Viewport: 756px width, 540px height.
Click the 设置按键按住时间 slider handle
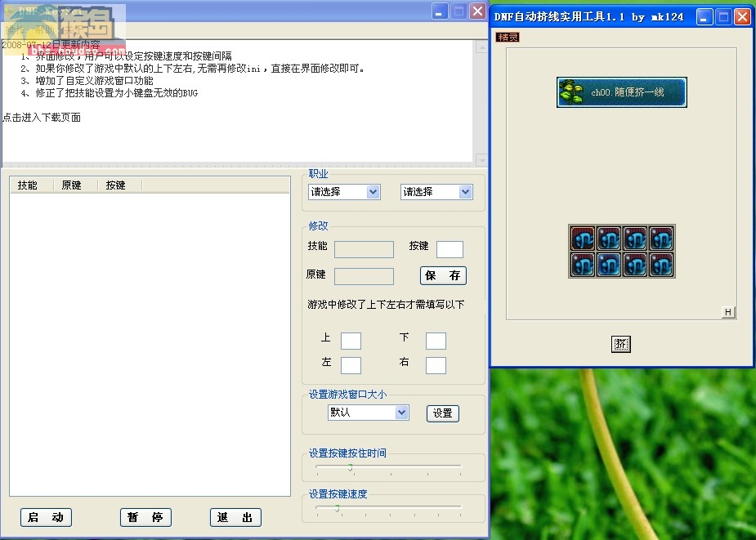pos(351,467)
